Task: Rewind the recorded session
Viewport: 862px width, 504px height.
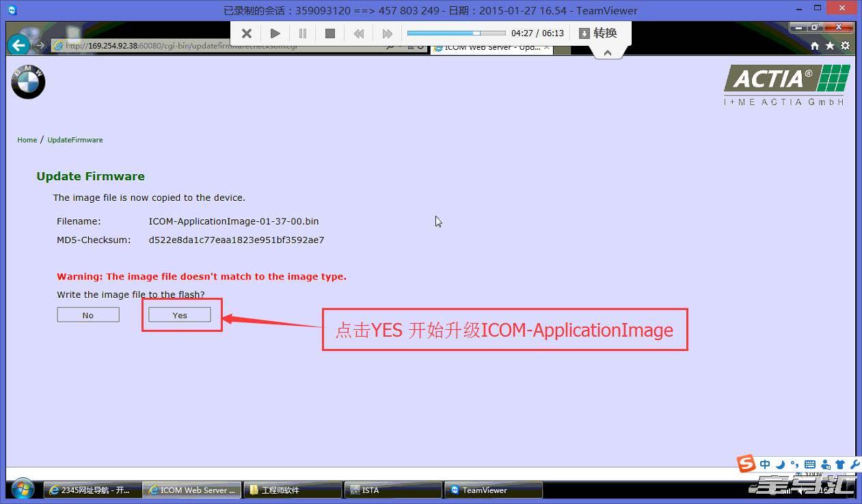Action: pos(358,33)
